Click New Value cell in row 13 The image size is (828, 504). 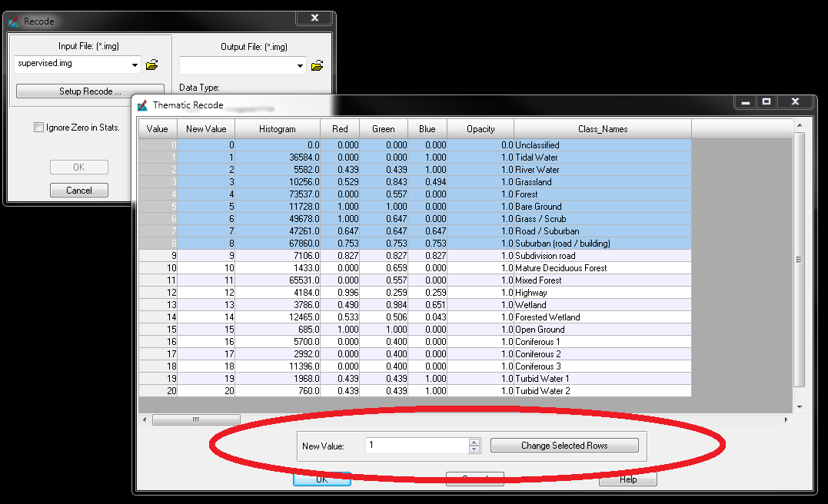(206, 305)
